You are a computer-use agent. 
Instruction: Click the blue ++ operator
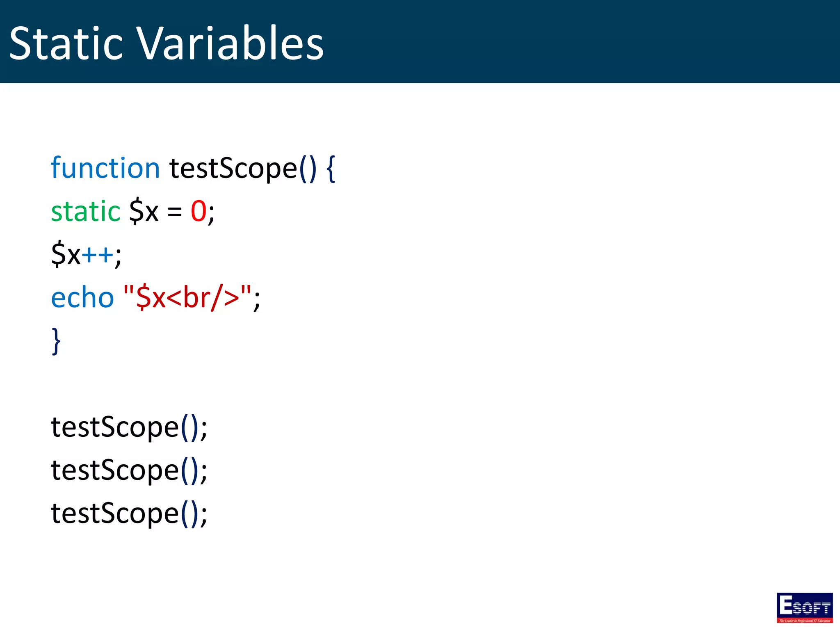(98, 255)
